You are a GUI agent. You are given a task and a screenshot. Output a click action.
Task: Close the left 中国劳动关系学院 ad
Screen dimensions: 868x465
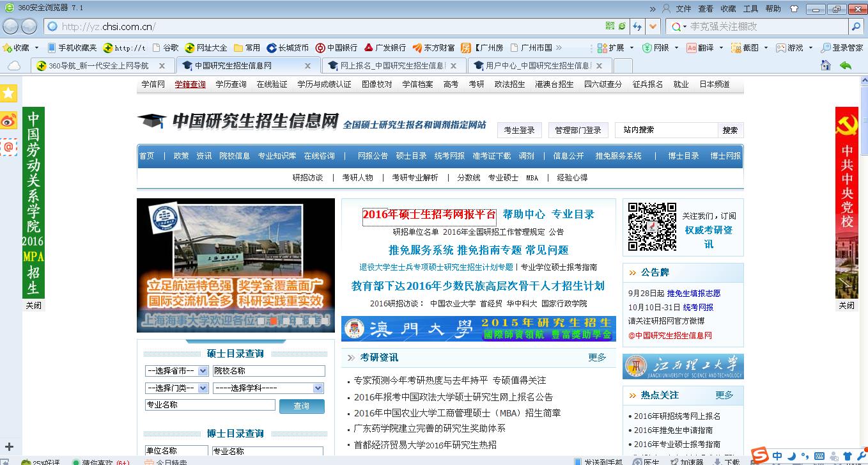click(x=34, y=306)
